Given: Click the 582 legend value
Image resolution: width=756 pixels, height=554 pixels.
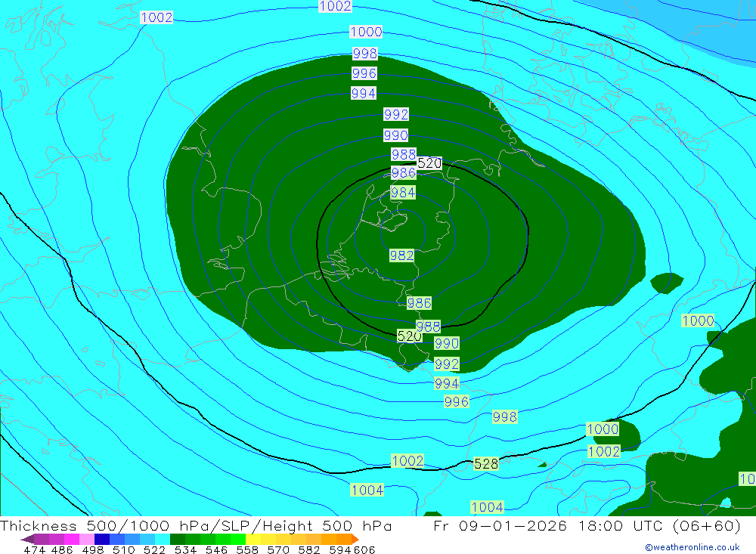Looking at the screenshot, I should [309, 550].
